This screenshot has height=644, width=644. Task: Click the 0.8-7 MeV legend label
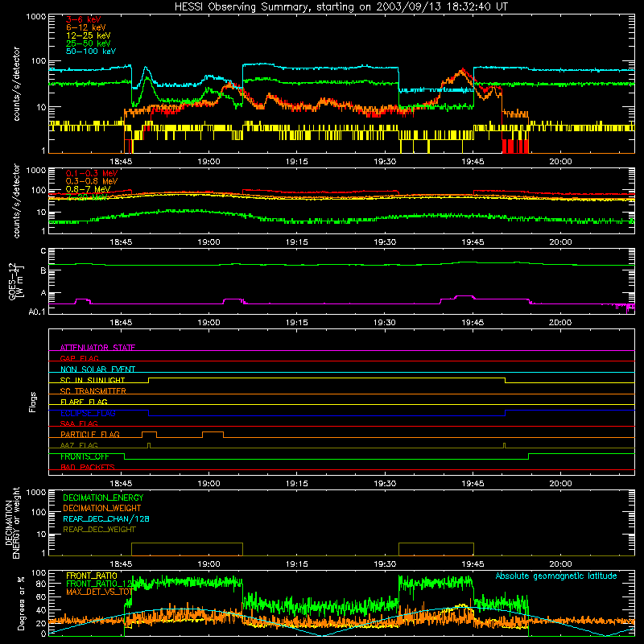[x=88, y=189]
